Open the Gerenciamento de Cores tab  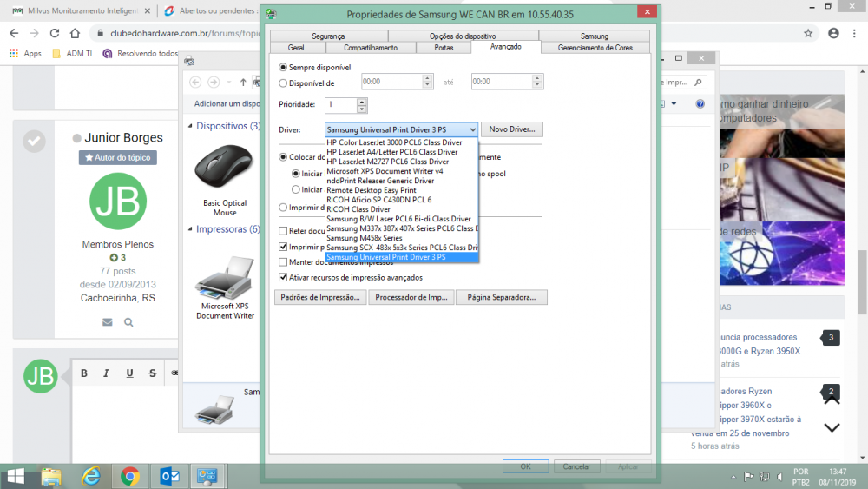tap(595, 48)
